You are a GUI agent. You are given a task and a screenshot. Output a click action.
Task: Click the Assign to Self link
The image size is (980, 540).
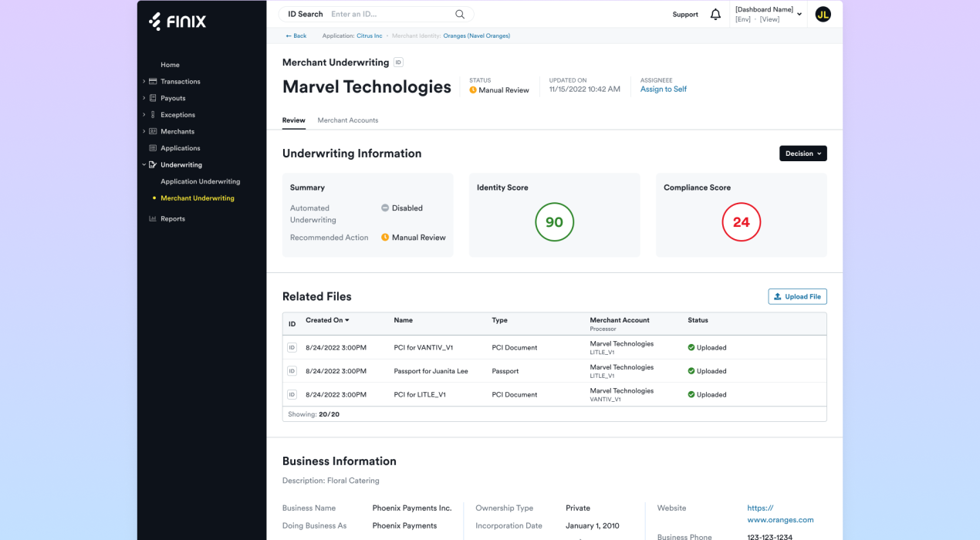pos(663,89)
